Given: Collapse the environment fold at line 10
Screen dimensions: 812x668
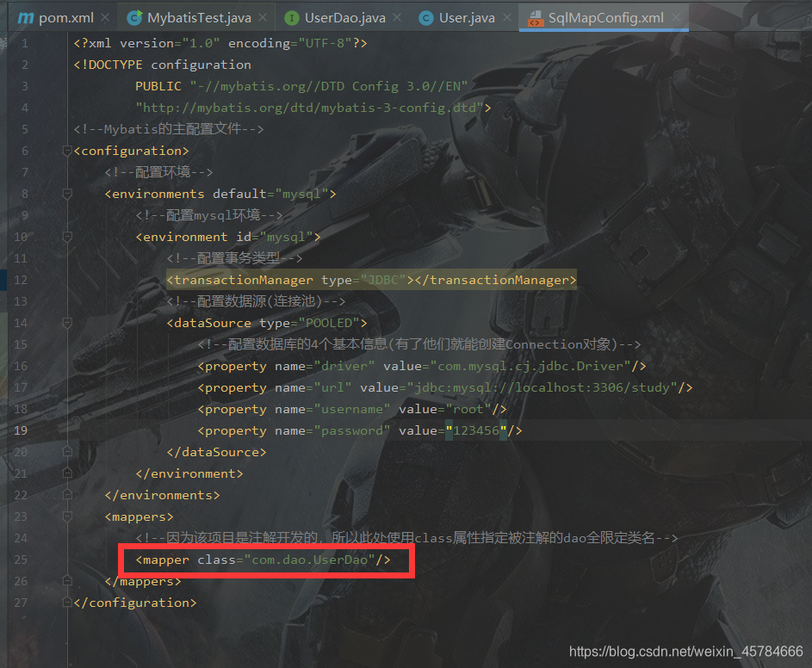Looking at the screenshot, I should point(67,237).
